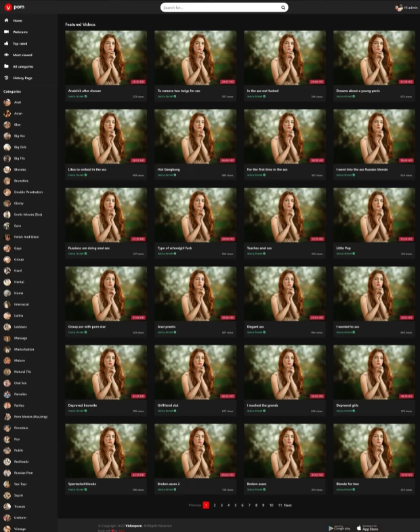Go to pagination page 10
Screen dimensions: 420x532
271,505
